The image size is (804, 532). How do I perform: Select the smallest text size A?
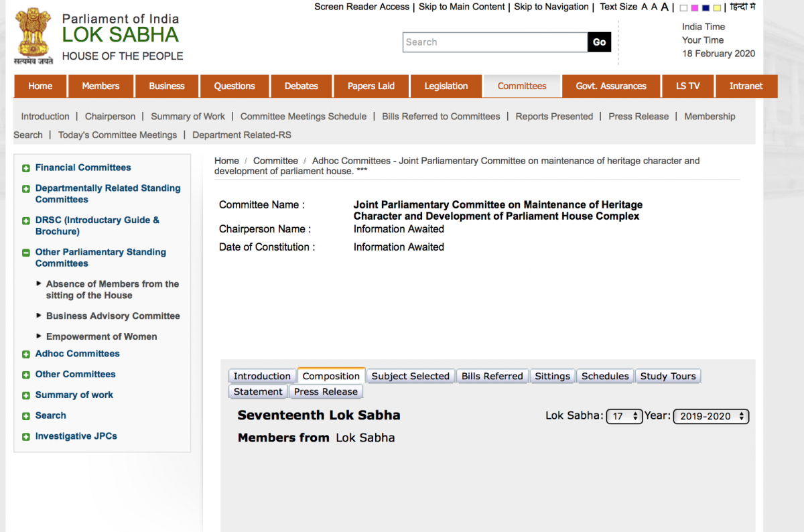coord(645,7)
